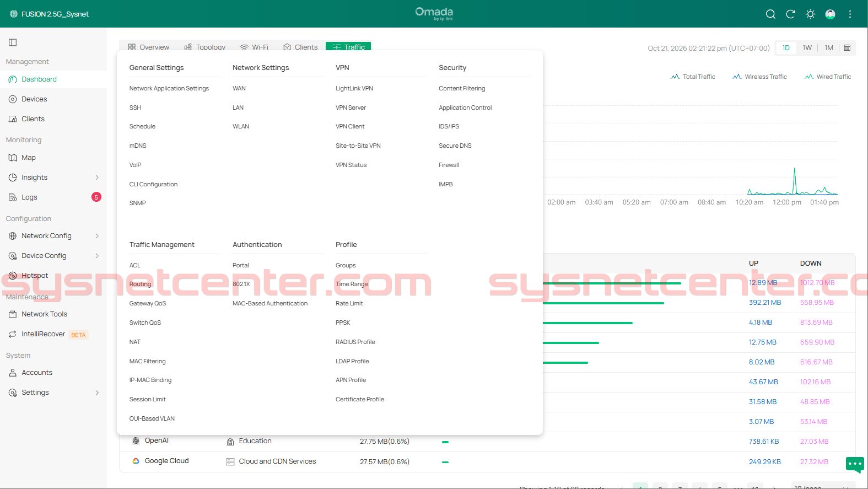Image resolution: width=868 pixels, height=489 pixels.
Task: Switch to the Clients tab
Action: [x=300, y=47]
